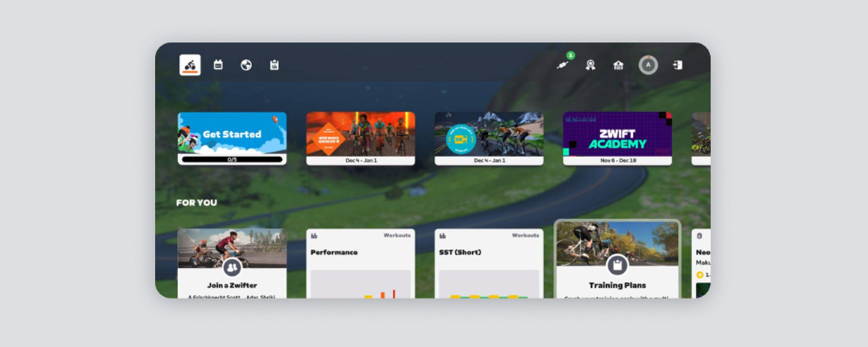Click the FOR YOU section heading

pos(197,203)
